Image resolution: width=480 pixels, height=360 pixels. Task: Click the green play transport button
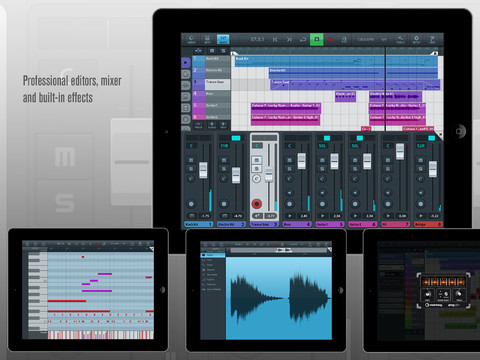click(317, 39)
